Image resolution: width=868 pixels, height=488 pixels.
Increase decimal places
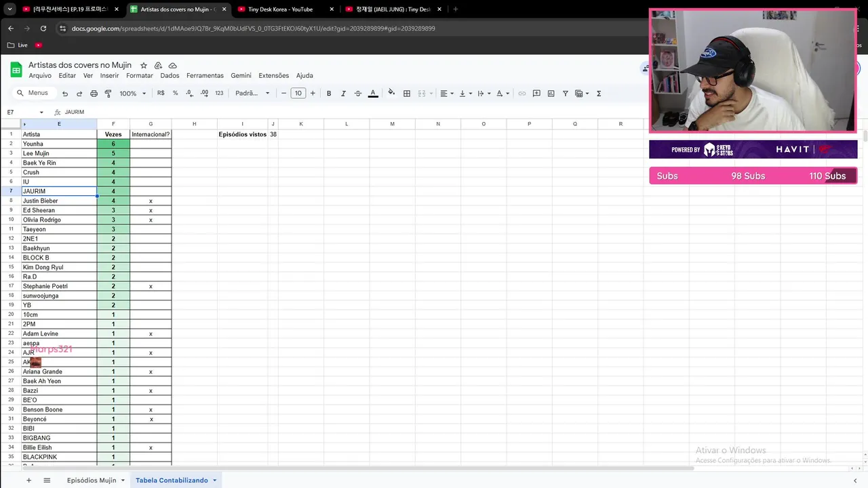click(204, 94)
